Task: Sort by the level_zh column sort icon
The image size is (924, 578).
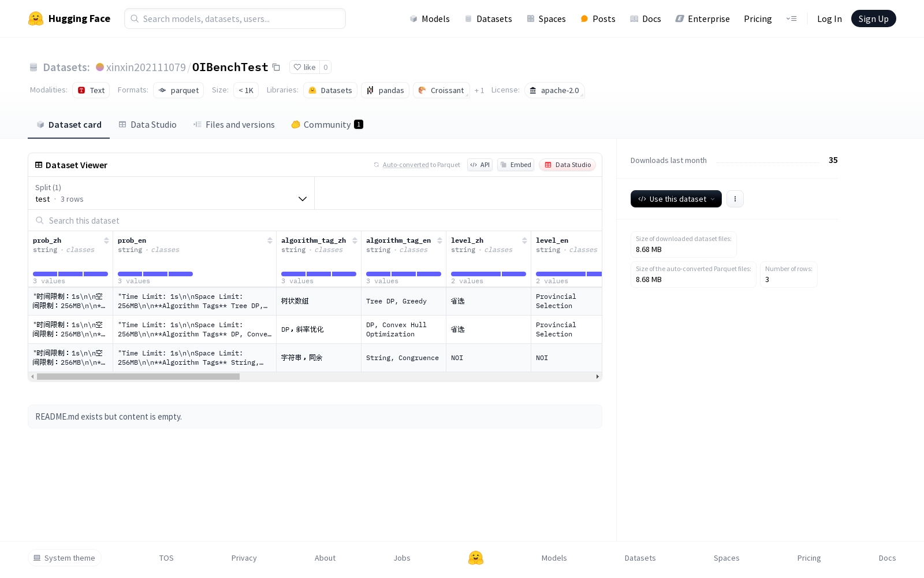Action: click(524, 240)
